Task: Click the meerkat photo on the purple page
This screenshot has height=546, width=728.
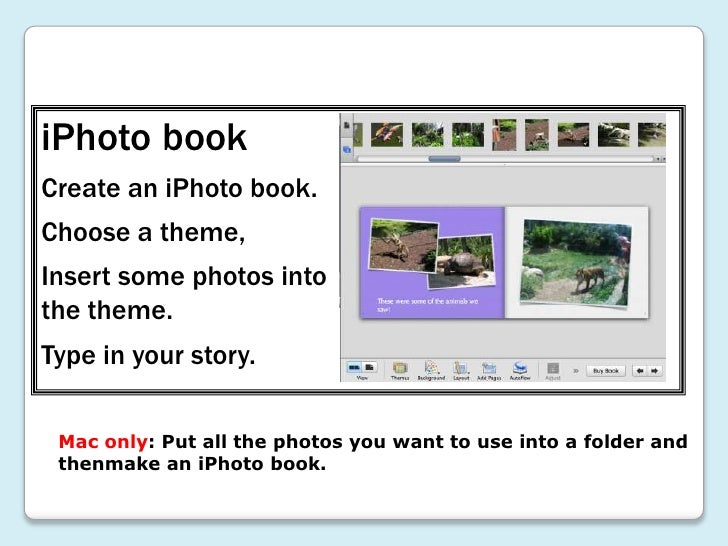Action: tap(403, 246)
